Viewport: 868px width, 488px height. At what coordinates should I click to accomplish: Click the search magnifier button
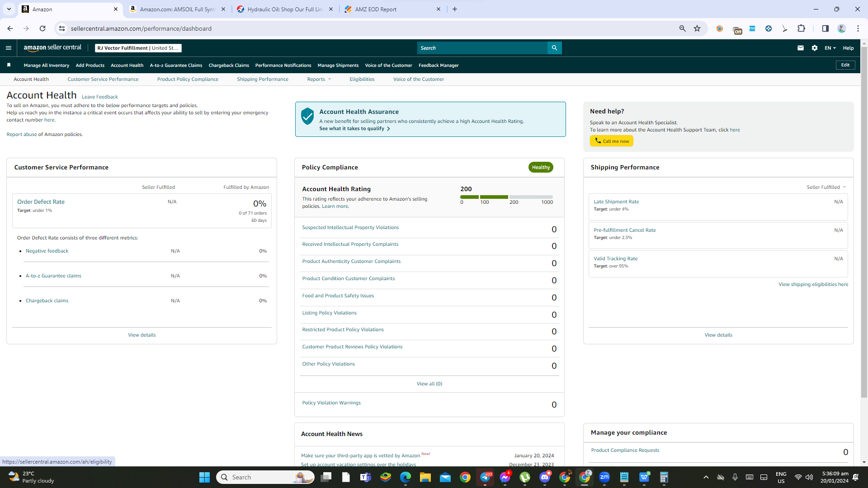[x=554, y=48]
